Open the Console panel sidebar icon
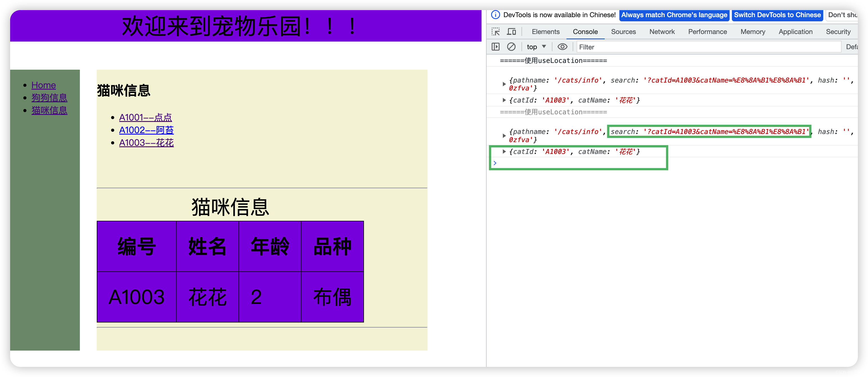This screenshot has width=868, height=377. tap(495, 47)
